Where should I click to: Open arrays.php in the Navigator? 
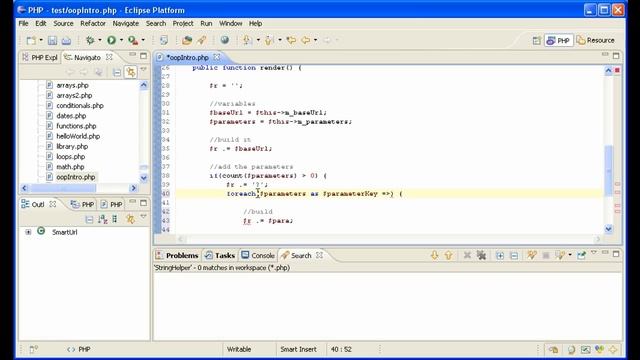72,85
